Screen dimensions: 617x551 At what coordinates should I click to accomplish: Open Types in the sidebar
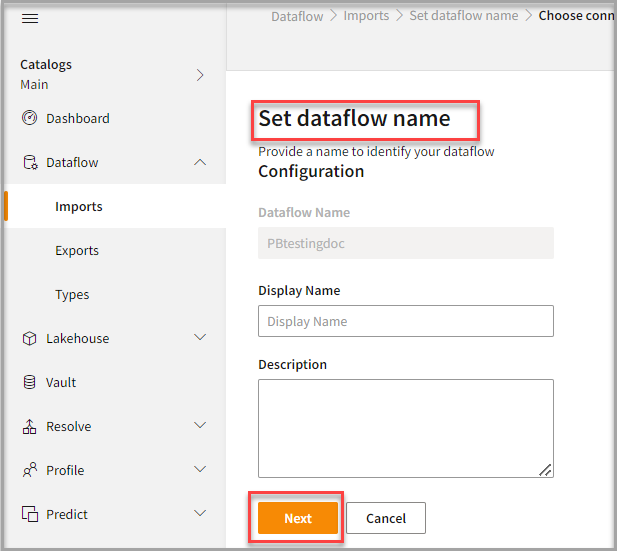click(72, 294)
